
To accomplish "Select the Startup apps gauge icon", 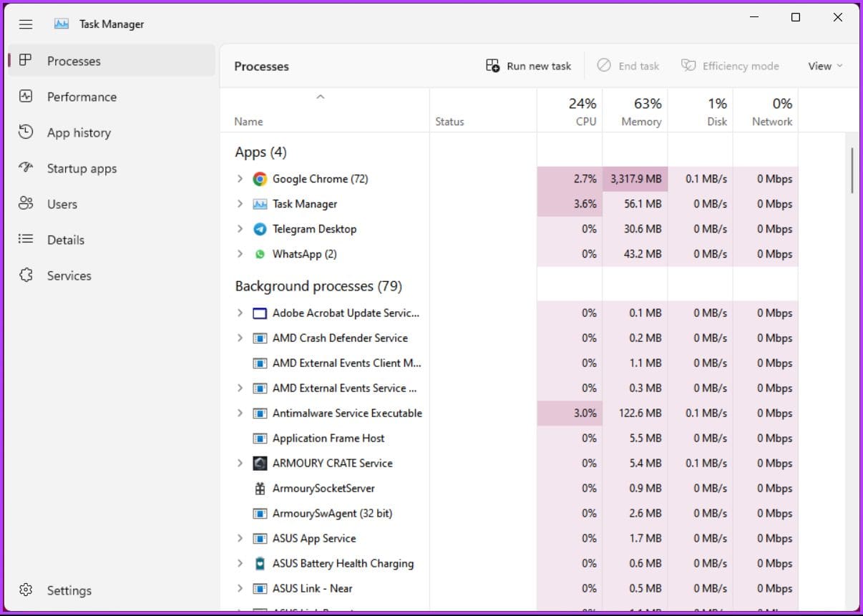I will pyautogui.click(x=26, y=167).
